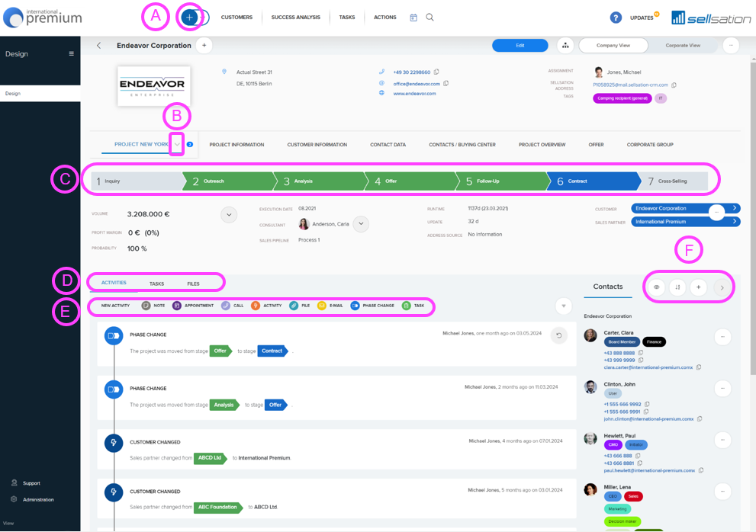Add a new Note activity
756x532 pixels.
[153, 306]
